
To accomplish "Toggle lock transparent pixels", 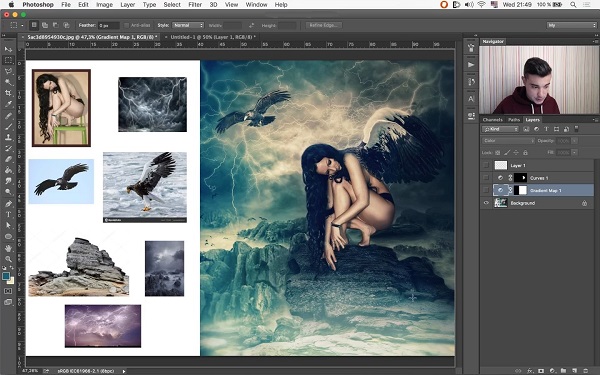I will (497, 153).
